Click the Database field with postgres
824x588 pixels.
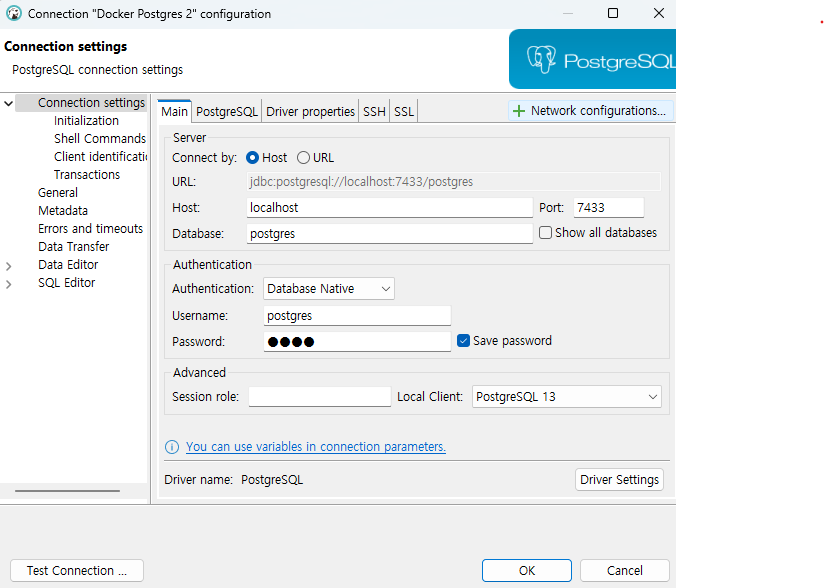(389, 234)
